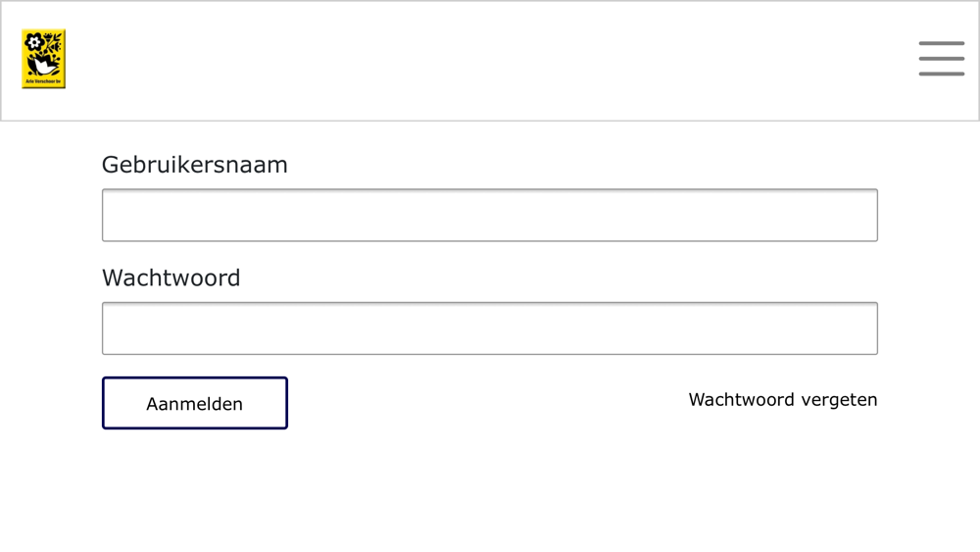Screen dimensions: 980x552
Task: Click the Aanmelden button
Action: coord(195,403)
